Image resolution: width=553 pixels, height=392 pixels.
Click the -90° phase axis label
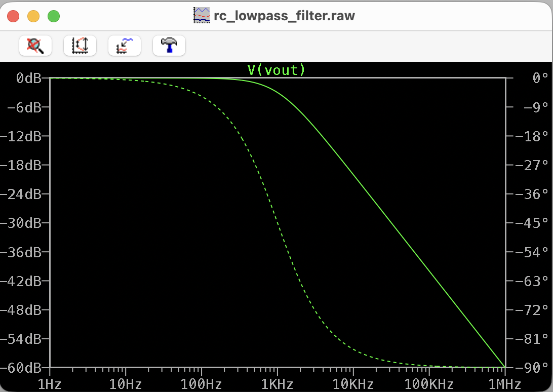tap(532, 368)
